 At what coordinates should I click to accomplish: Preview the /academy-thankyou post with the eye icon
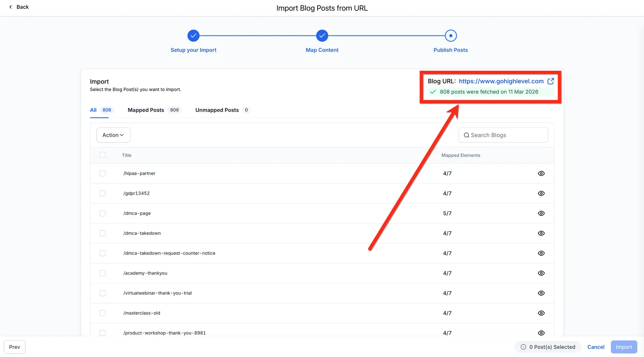(541, 273)
